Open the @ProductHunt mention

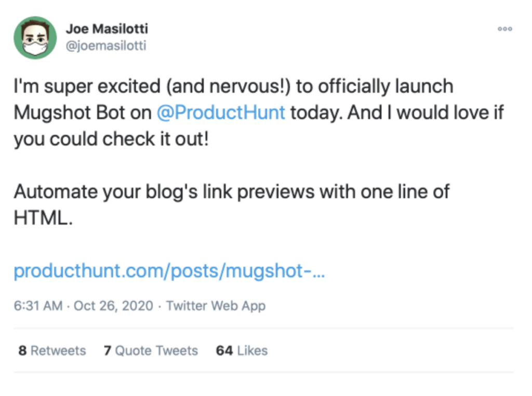[221, 113]
